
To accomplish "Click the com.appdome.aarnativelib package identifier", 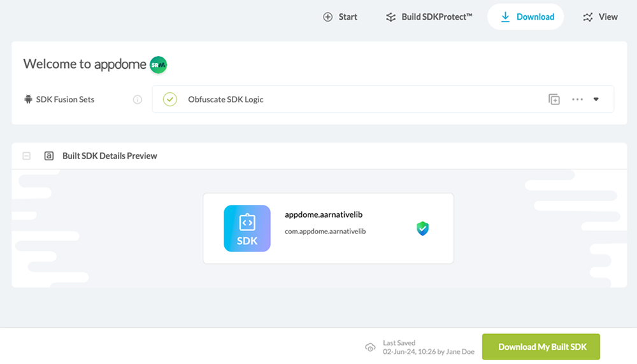I will pyautogui.click(x=325, y=232).
